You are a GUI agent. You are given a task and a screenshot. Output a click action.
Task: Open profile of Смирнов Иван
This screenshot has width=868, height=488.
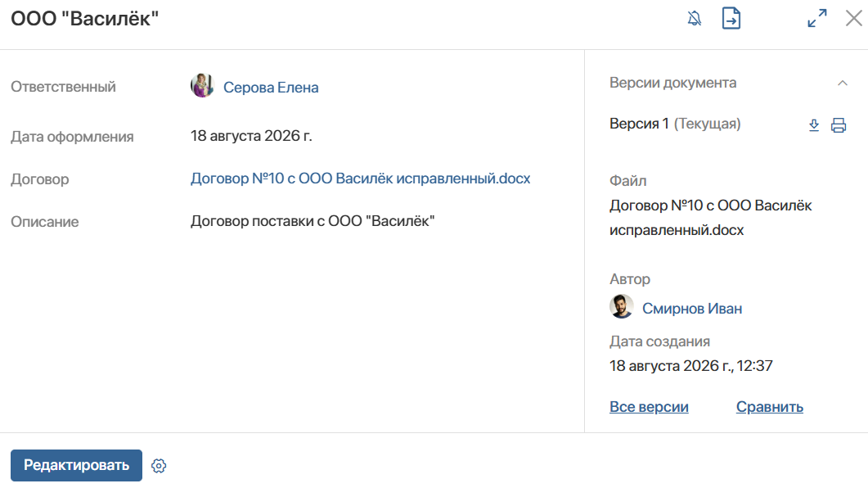click(692, 309)
